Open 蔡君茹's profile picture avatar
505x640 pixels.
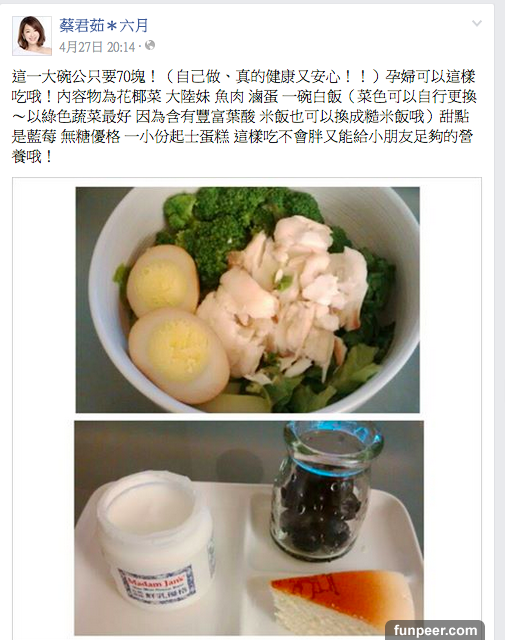(32, 36)
